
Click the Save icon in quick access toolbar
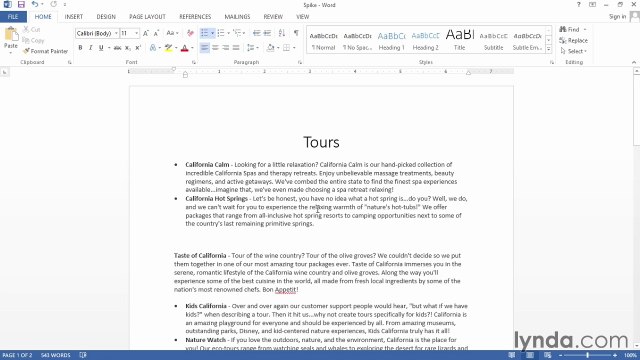pyautogui.click(x=21, y=5)
